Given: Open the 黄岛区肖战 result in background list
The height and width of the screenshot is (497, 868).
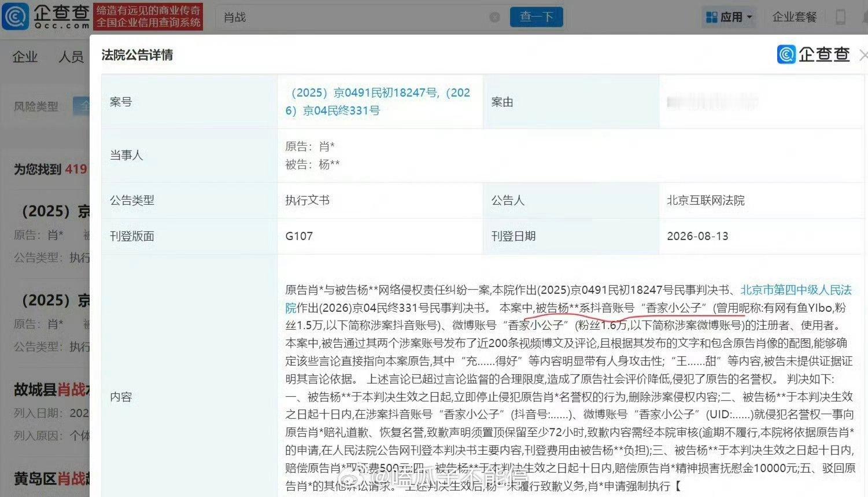Looking at the screenshot, I should 51,479.
